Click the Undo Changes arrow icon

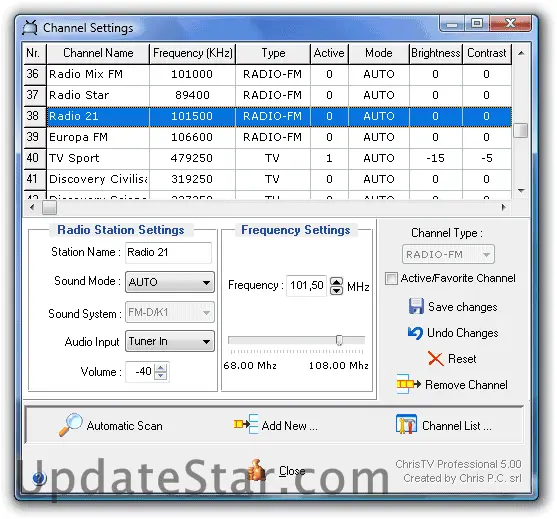(x=415, y=333)
